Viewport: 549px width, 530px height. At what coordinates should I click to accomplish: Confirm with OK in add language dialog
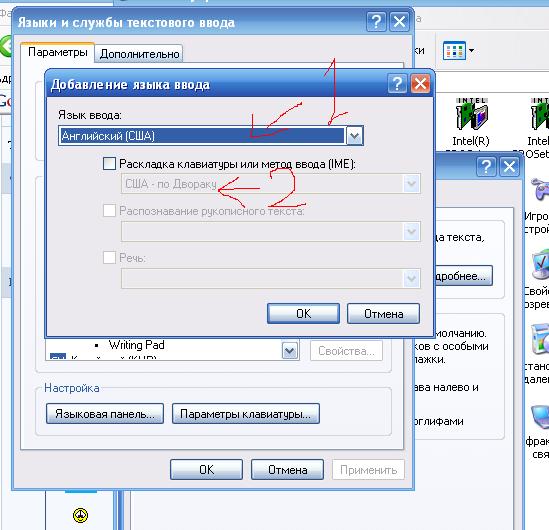303,314
